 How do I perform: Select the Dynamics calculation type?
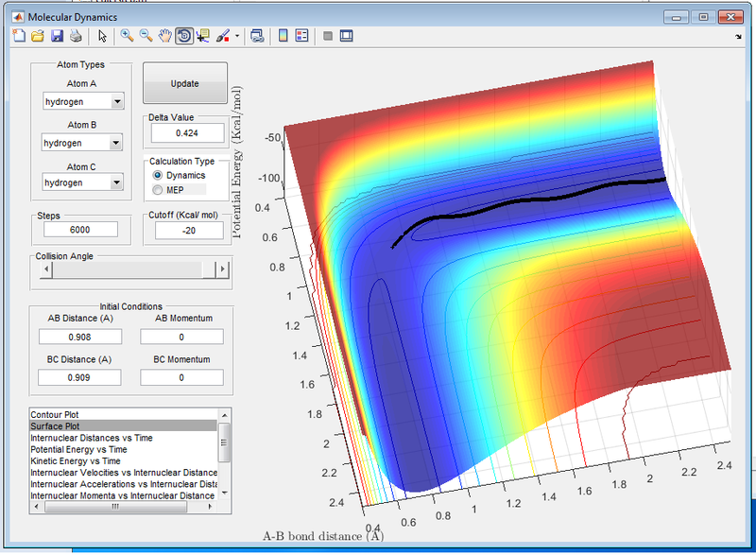tap(158, 176)
